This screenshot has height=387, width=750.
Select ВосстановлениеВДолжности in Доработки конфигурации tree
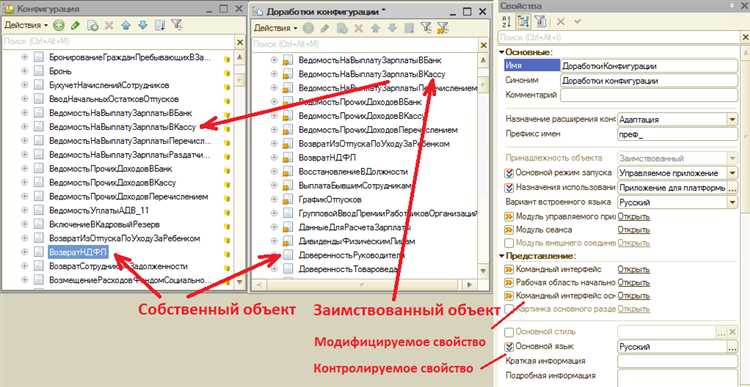[353, 171]
